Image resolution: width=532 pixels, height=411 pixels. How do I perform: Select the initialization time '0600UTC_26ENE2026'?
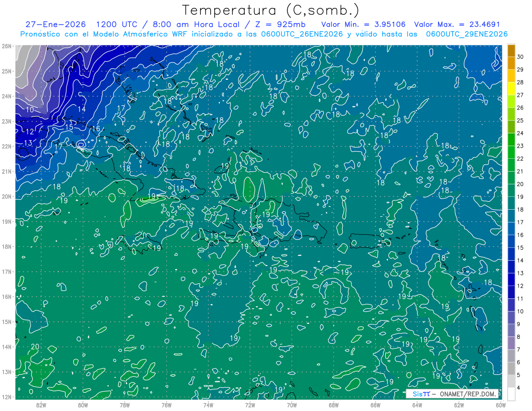(302, 34)
